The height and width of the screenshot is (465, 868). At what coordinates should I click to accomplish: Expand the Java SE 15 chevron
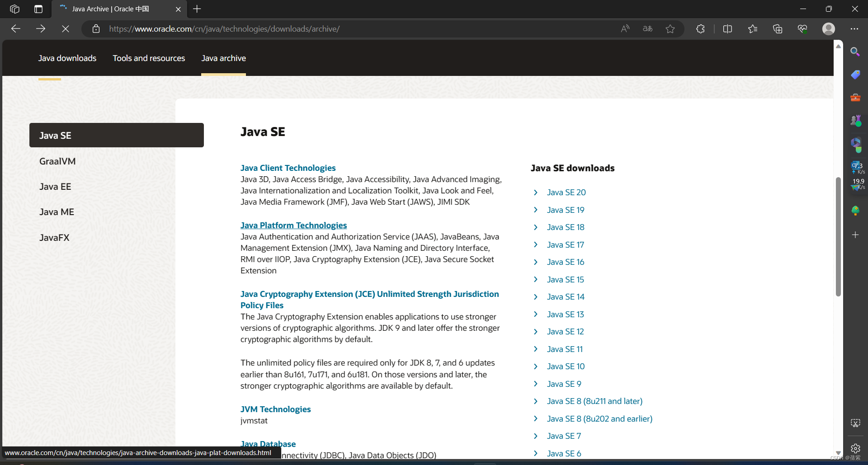[x=536, y=279]
